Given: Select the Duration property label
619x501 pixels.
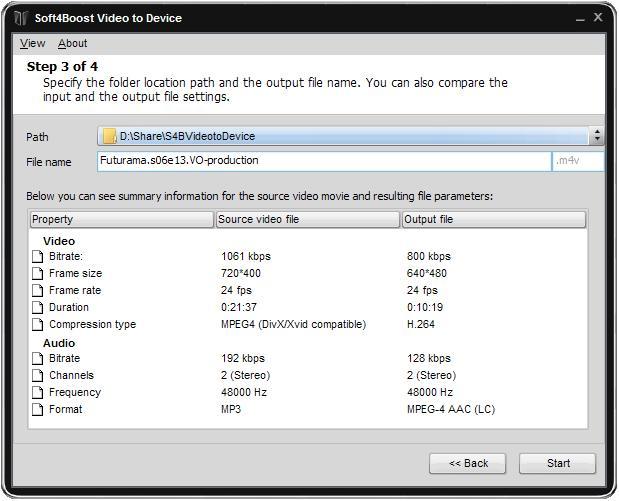Looking at the screenshot, I should (69, 307).
